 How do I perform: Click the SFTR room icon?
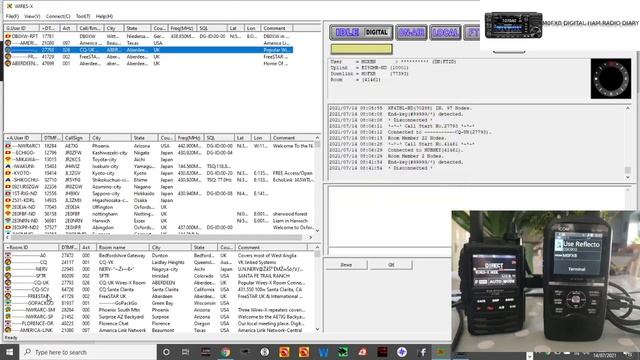point(8,276)
